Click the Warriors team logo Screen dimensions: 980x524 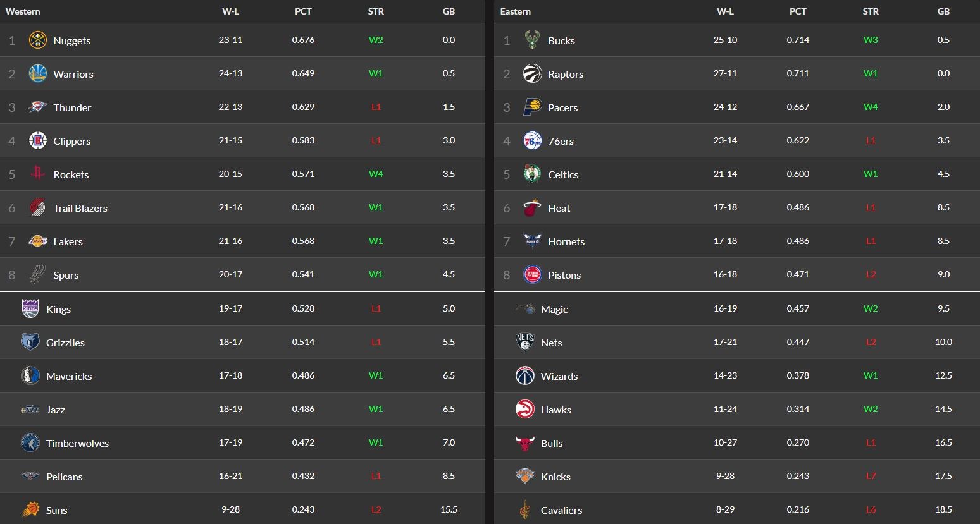pos(38,73)
